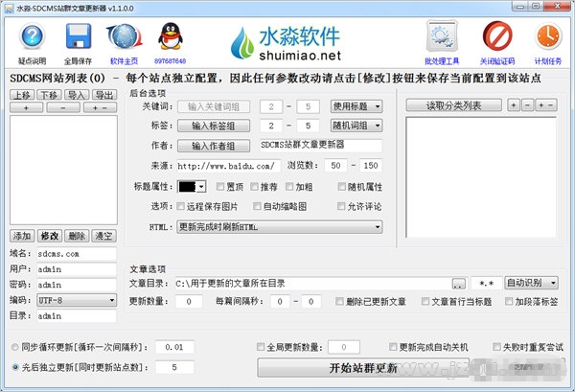The height and width of the screenshot is (392, 575).
Task: Open the 批处理工具 gears icon
Action: coord(442,35)
